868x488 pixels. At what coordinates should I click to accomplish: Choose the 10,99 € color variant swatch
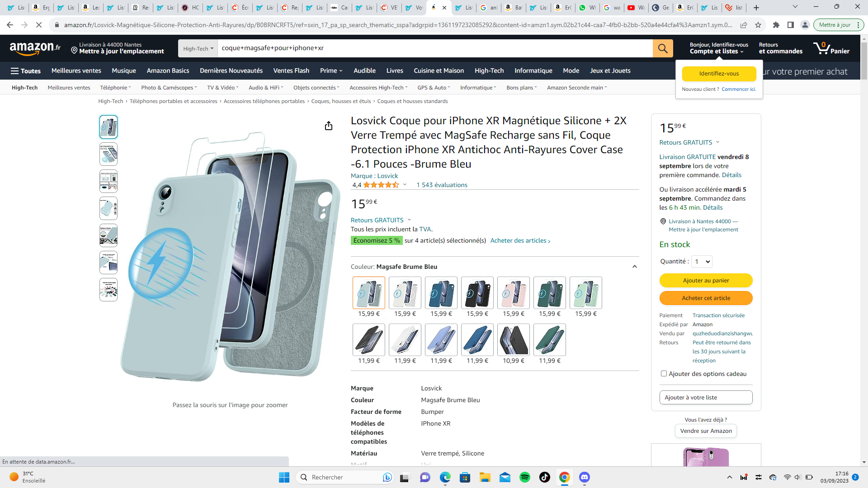[x=514, y=340]
